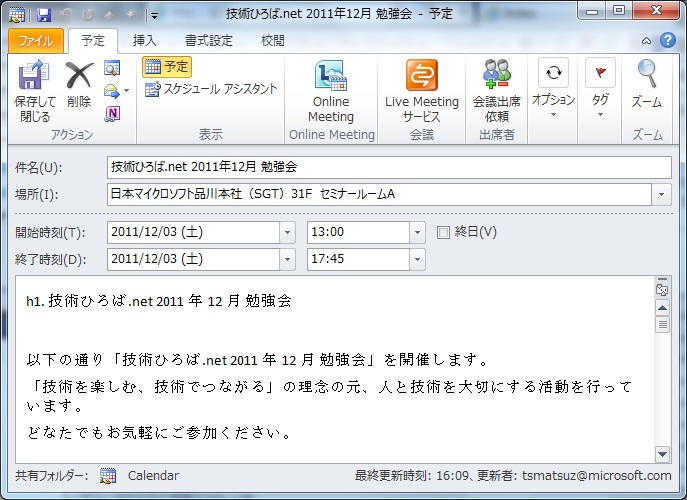Select the 予定 ribbon tab
Viewport: 687px width, 500px height.
click(x=93, y=41)
